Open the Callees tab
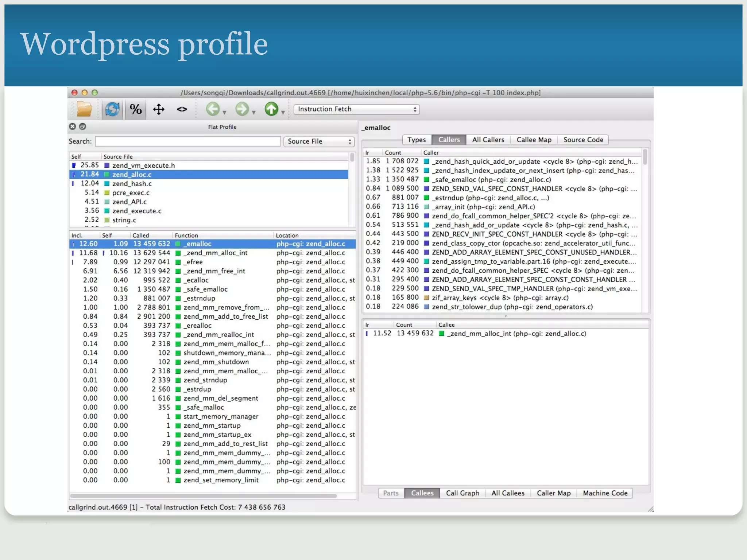 coord(422,493)
